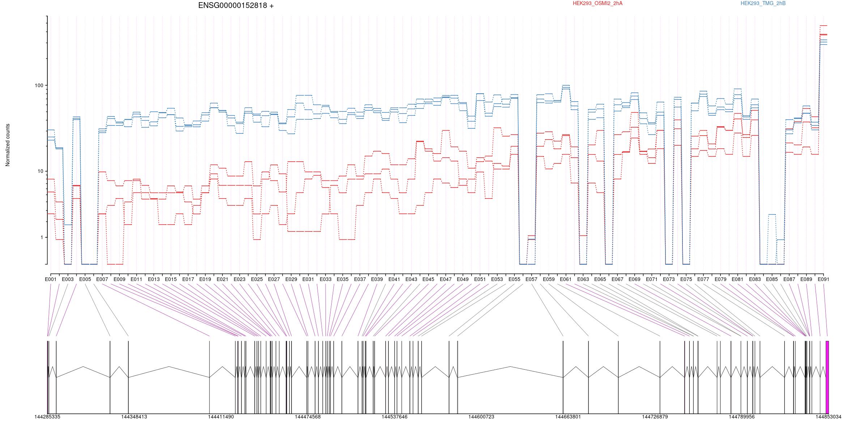Click exon label E057
This screenshot has width=868, height=434.
(x=532, y=279)
